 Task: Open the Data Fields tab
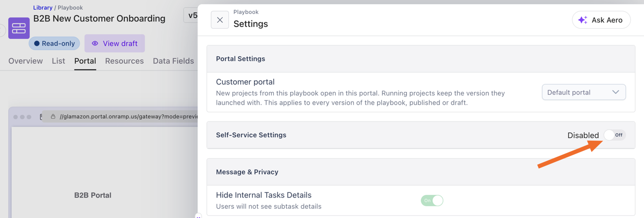(x=173, y=61)
